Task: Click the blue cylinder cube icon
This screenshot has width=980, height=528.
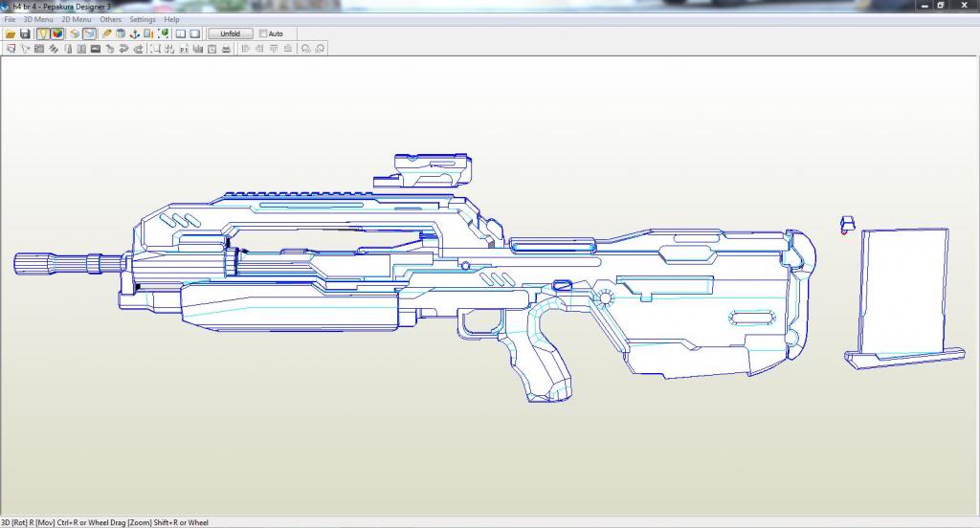Action: point(121,33)
